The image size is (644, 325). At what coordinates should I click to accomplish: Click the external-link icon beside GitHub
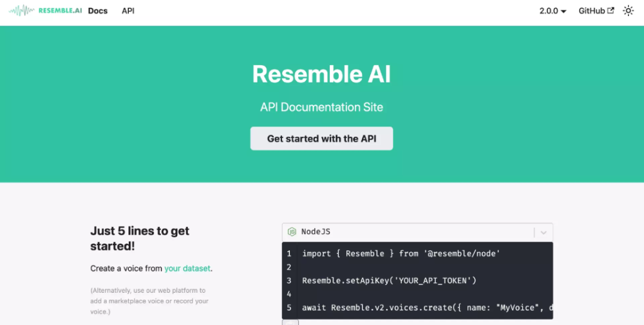tap(611, 11)
